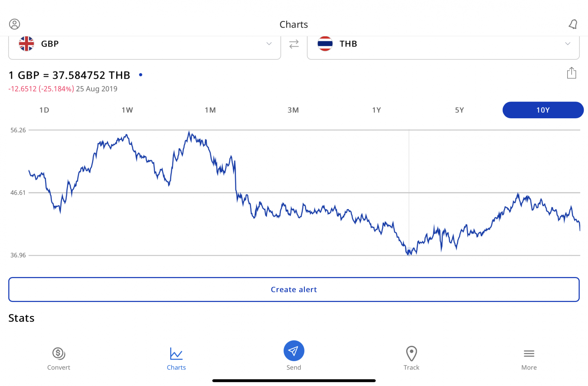
Task: Open notifications bell
Action: pos(573,24)
